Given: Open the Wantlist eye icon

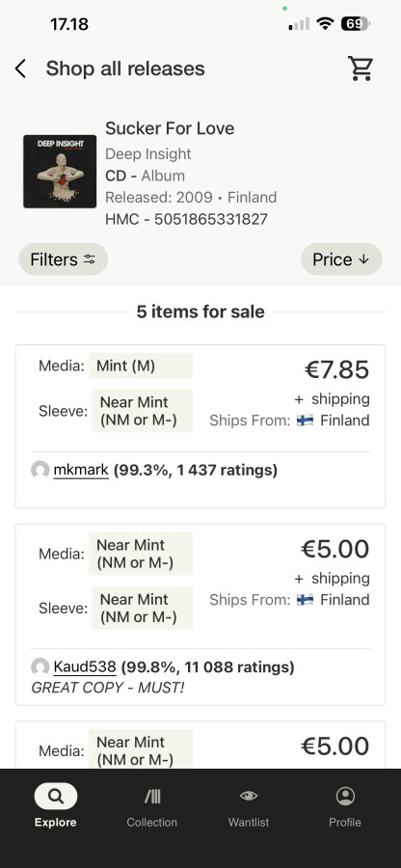Looking at the screenshot, I should click(x=249, y=796).
